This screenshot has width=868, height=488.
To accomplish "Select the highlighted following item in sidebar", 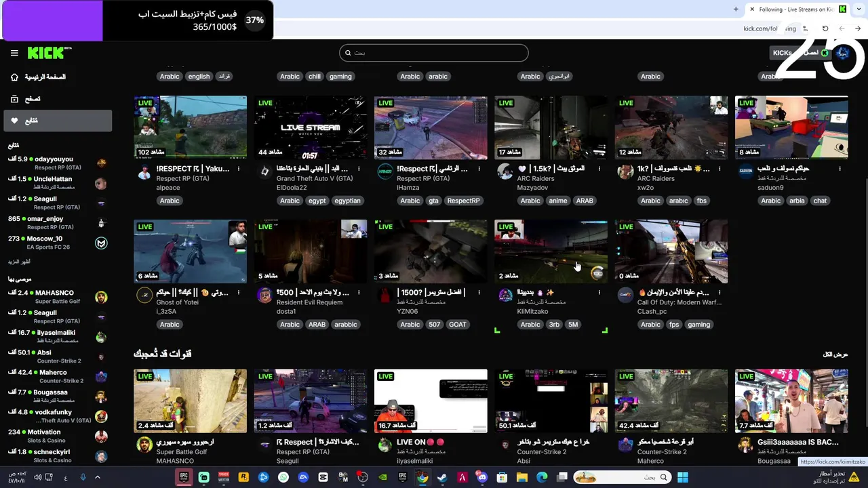I will tap(58, 121).
